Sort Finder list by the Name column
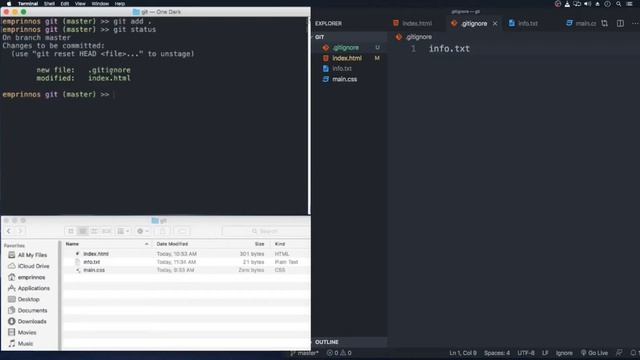The width and height of the screenshot is (640, 360). 107,244
